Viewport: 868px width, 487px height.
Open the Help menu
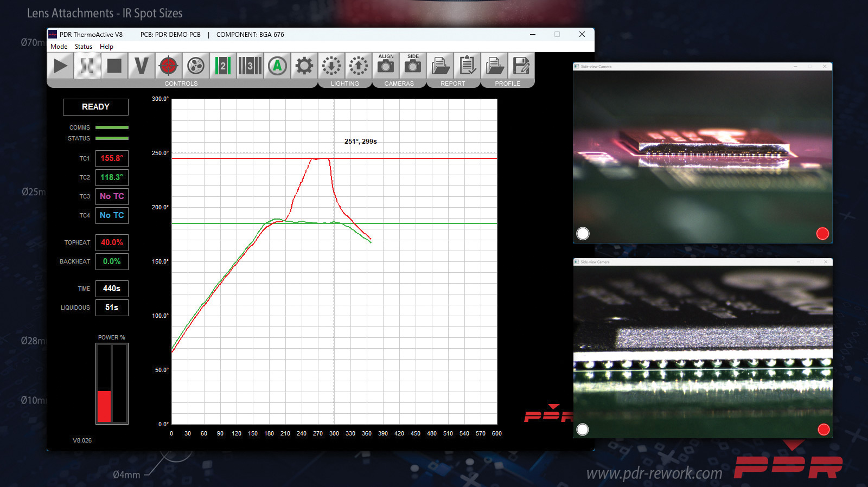[106, 47]
